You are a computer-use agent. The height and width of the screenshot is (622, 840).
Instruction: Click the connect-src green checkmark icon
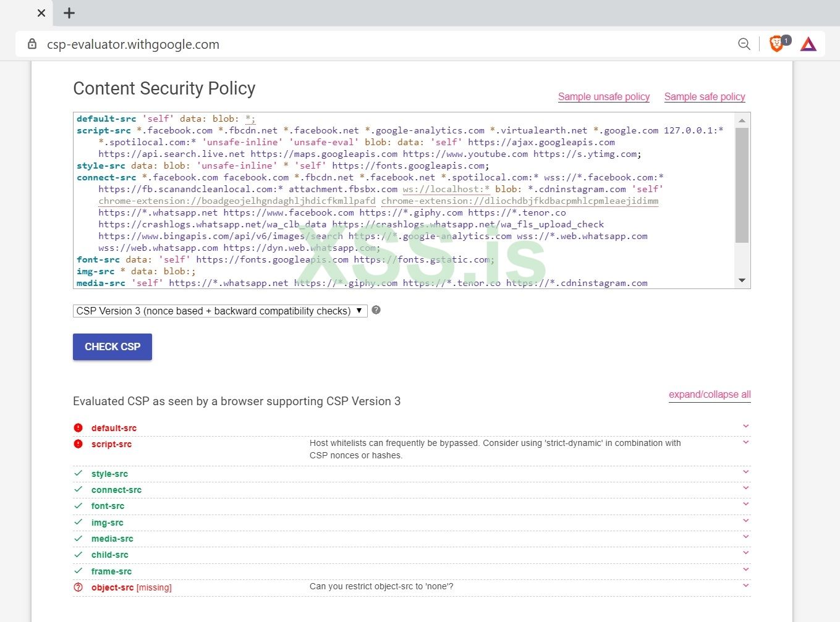click(x=78, y=489)
